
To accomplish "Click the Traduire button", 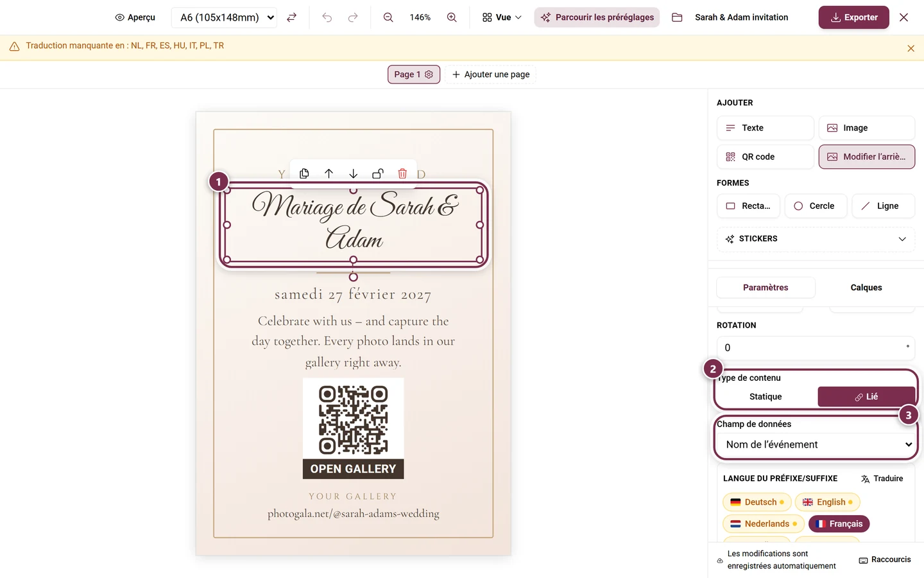I will (x=882, y=478).
